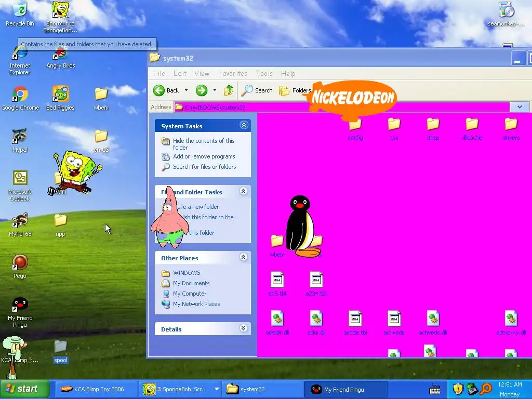Expand the Address bar dropdown

pyautogui.click(x=520, y=107)
